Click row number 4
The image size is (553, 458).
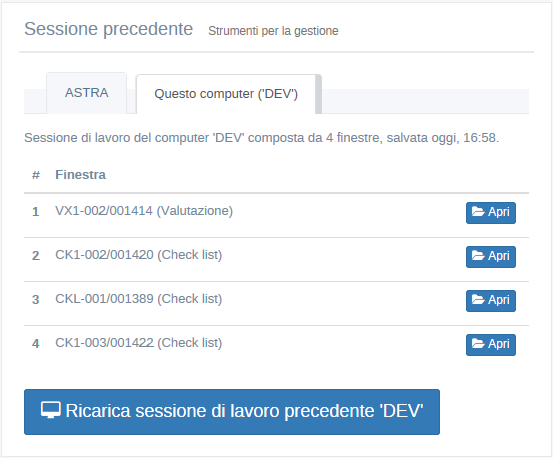(36, 344)
